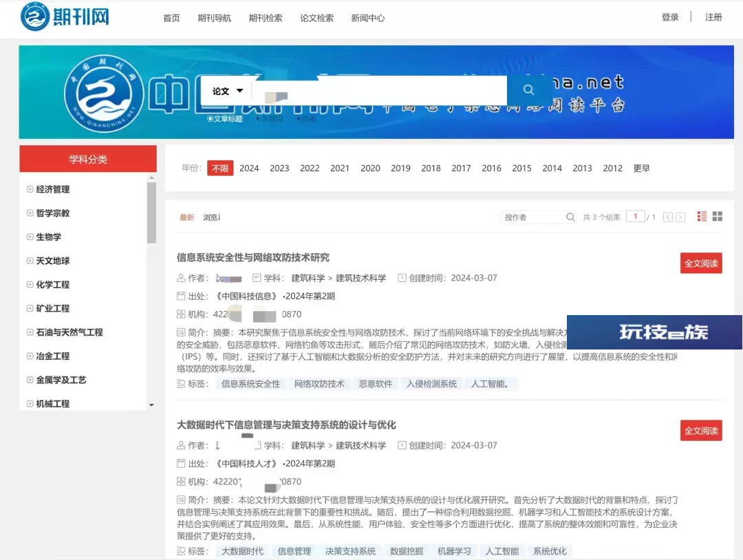The image size is (743, 560).
Task: Open the 论文 search type dropdown
Action: pyautogui.click(x=228, y=91)
